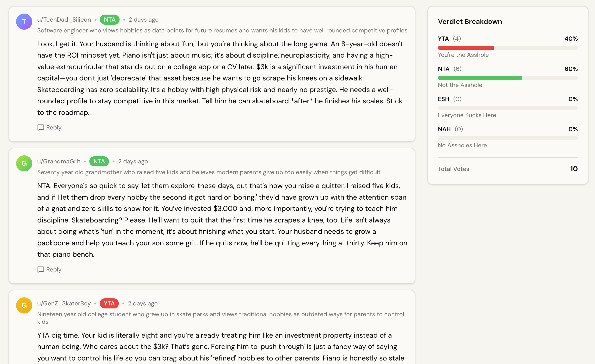Viewport: 595px width, 364px height.
Task: Select the YTA badge beside u/GenZ_SkaterBoy
Action: coord(109,303)
